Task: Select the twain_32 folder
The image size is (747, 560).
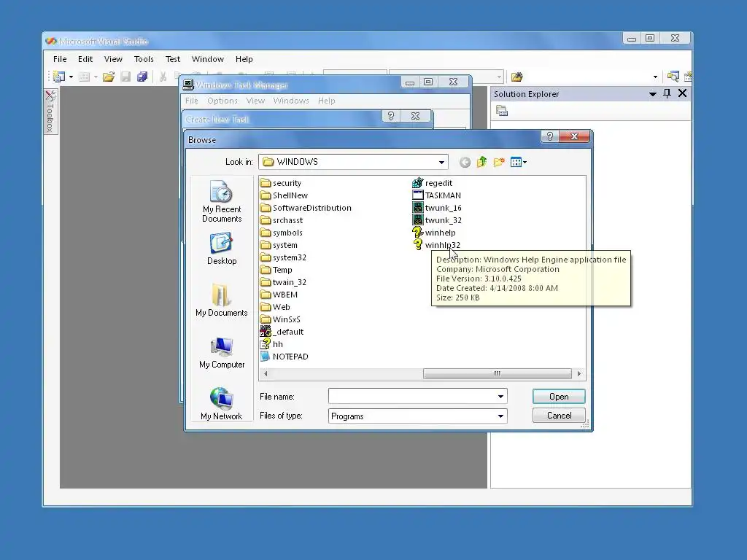Action: [284, 282]
